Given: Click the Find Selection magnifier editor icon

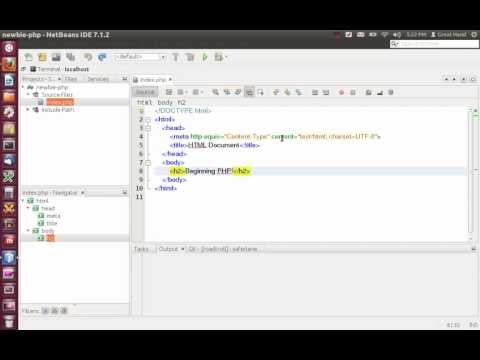Looking at the screenshot, I should click(x=216, y=92).
